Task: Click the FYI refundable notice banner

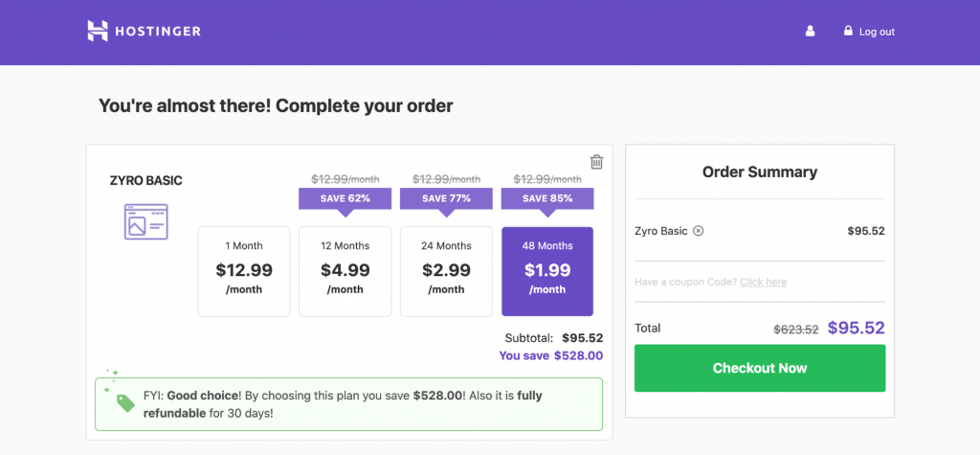Action: 348,404
